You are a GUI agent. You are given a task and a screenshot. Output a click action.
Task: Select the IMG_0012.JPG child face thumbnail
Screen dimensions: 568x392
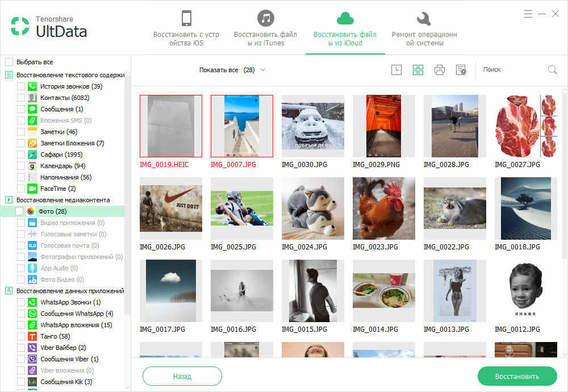[525, 290]
